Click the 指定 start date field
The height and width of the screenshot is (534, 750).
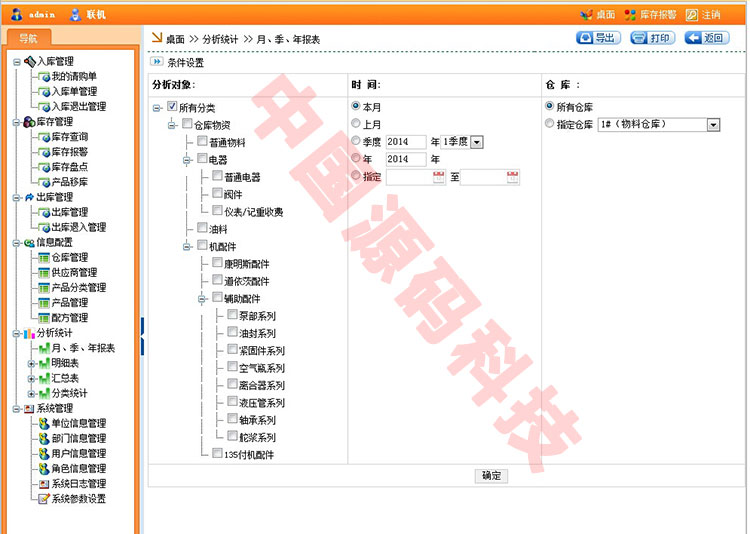point(415,177)
